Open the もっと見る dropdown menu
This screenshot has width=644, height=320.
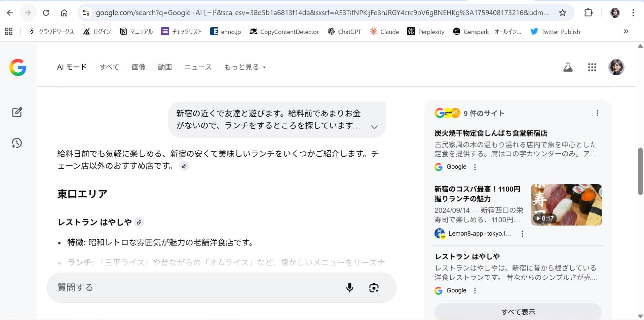245,67
